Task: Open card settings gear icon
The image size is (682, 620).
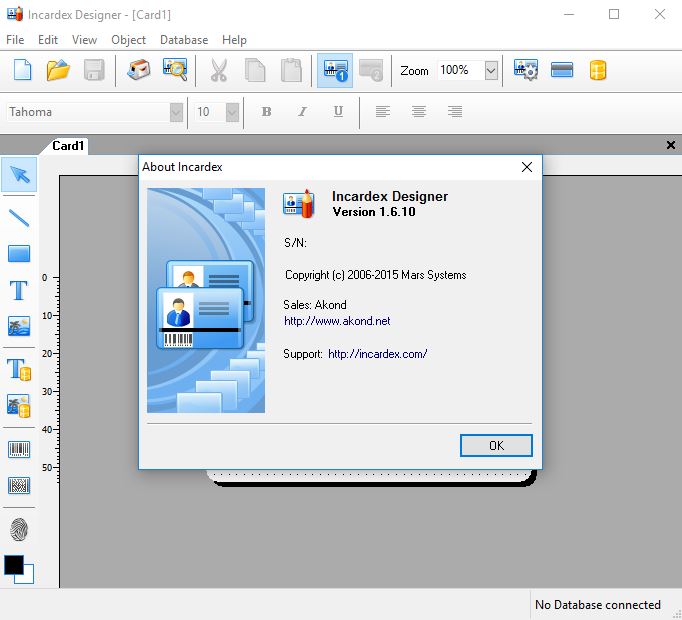Action: (x=526, y=70)
